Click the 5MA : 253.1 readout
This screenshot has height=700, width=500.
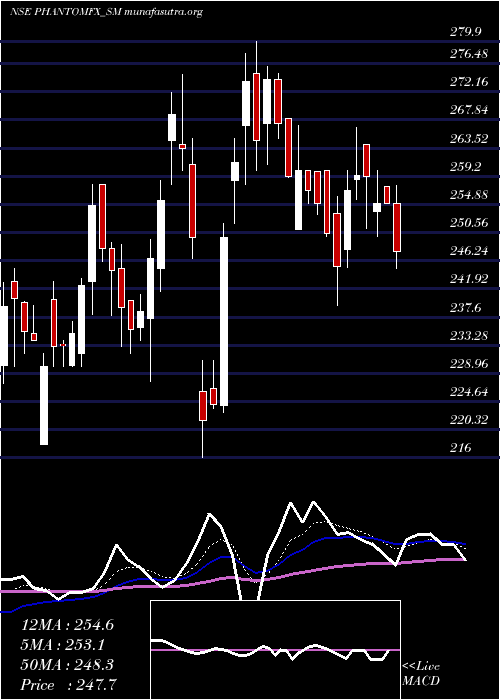(x=63, y=645)
